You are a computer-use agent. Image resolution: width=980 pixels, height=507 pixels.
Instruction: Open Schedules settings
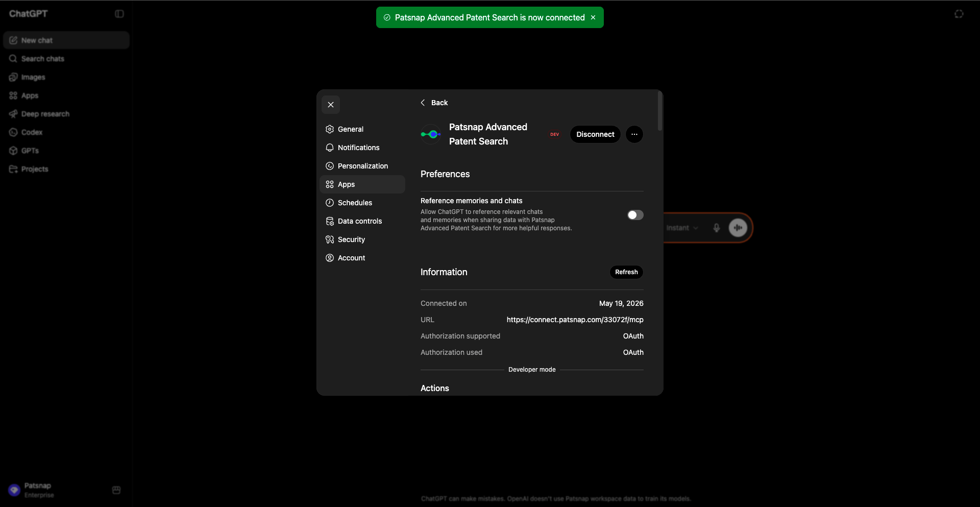pos(362,203)
